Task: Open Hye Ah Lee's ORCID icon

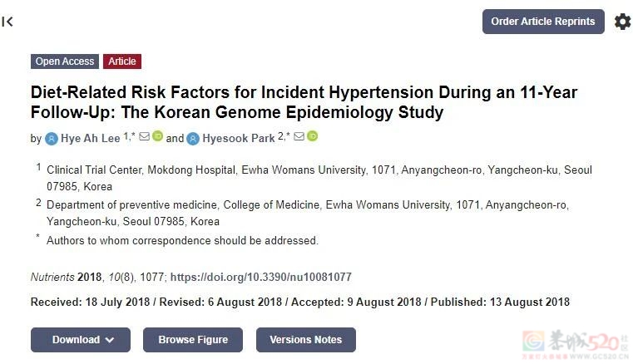Action: [x=157, y=136]
